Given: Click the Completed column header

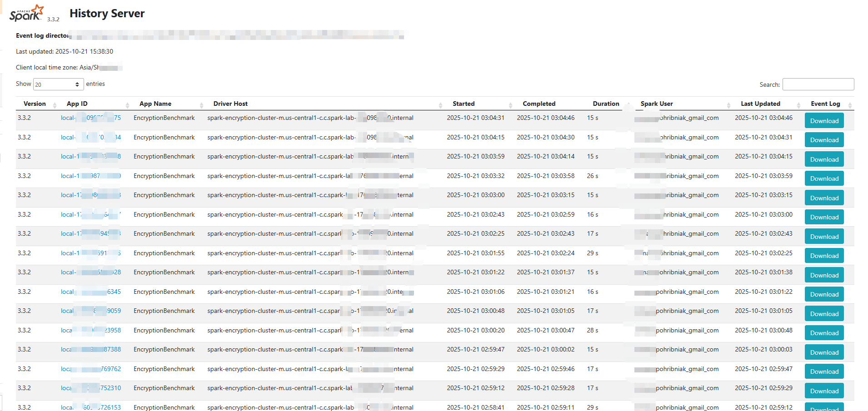Looking at the screenshot, I should [x=539, y=104].
